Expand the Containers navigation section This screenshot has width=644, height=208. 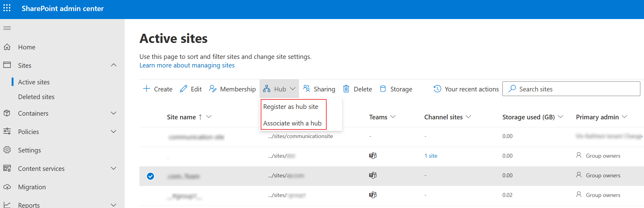(x=113, y=113)
